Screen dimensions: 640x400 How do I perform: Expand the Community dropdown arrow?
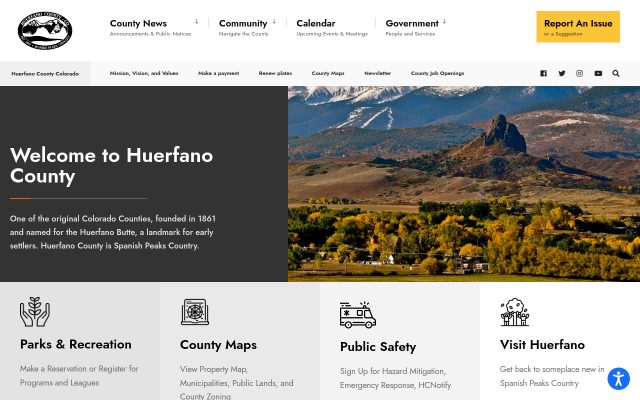coord(274,21)
